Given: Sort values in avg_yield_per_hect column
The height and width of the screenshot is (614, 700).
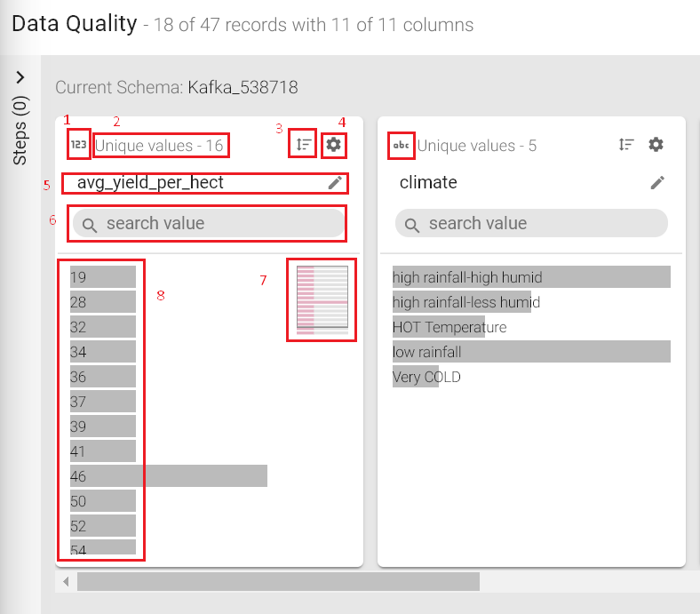Looking at the screenshot, I should click(x=304, y=144).
